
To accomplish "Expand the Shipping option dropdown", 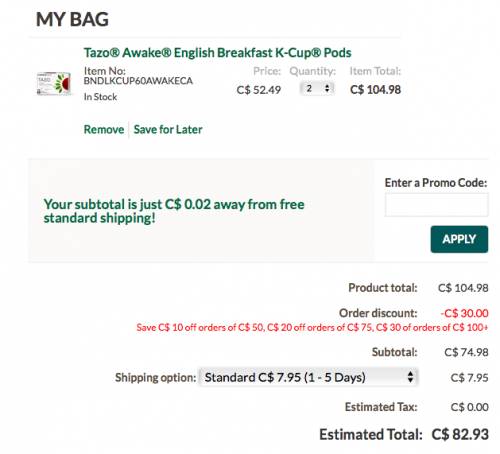I will [308, 377].
